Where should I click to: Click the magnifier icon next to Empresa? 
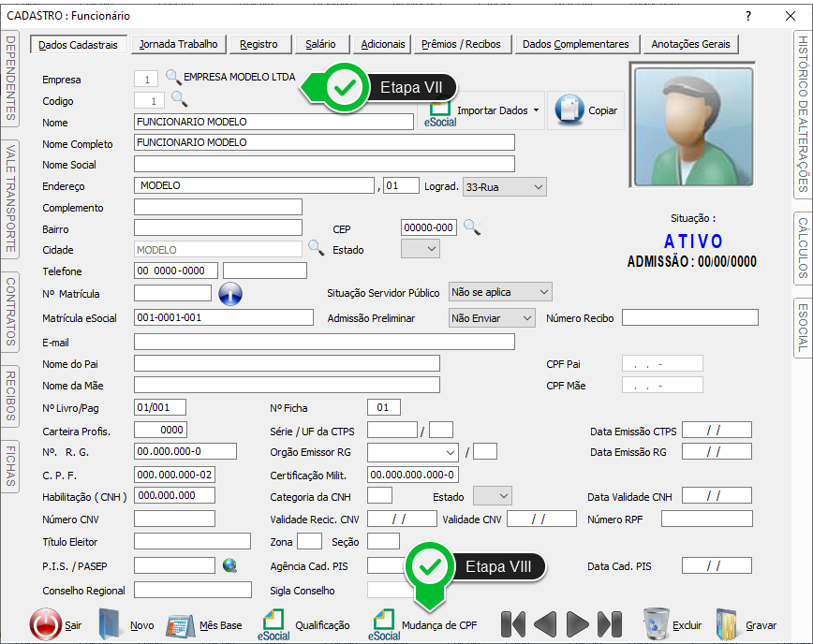(x=173, y=78)
